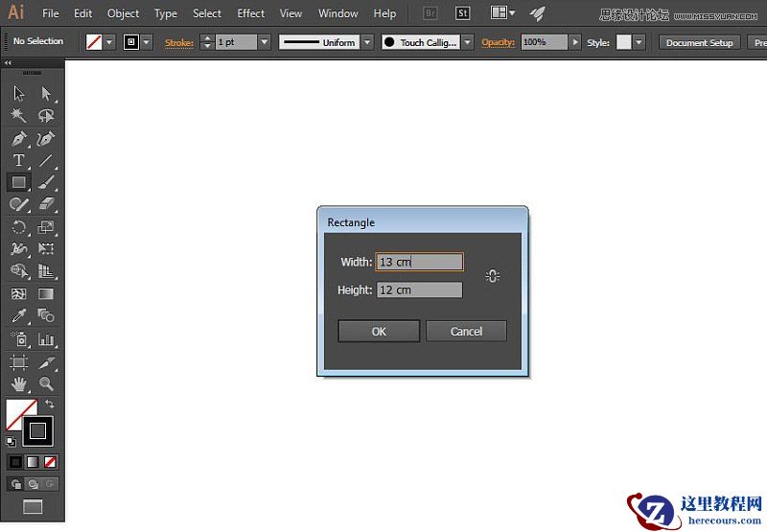The width and height of the screenshot is (767, 532).
Task: Select the Artboard tool
Action: (18, 361)
